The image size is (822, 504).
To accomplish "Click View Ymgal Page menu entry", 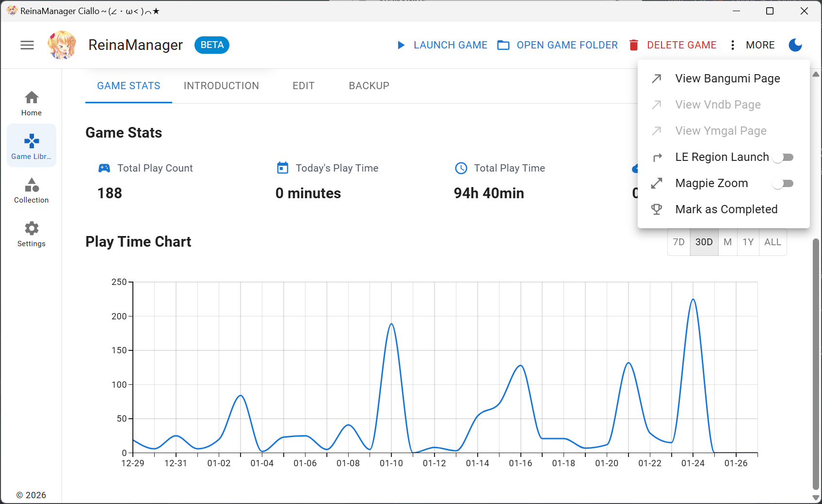I will coord(724,131).
